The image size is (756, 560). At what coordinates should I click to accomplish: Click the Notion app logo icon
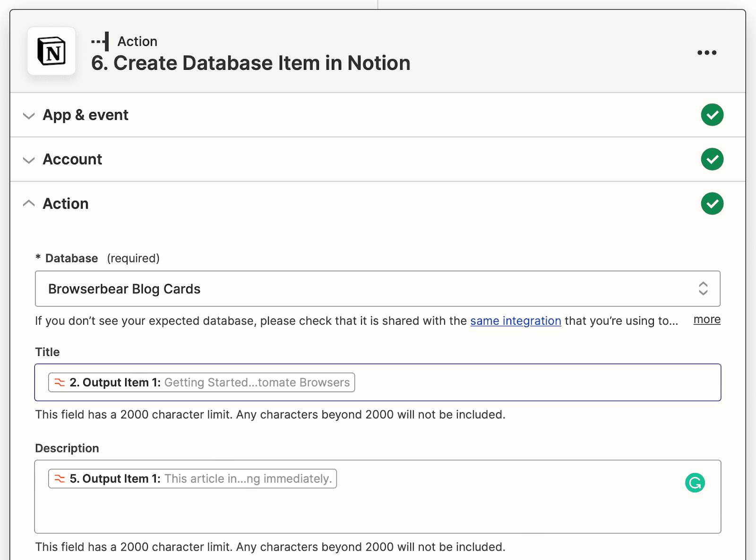(x=51, y=51)
